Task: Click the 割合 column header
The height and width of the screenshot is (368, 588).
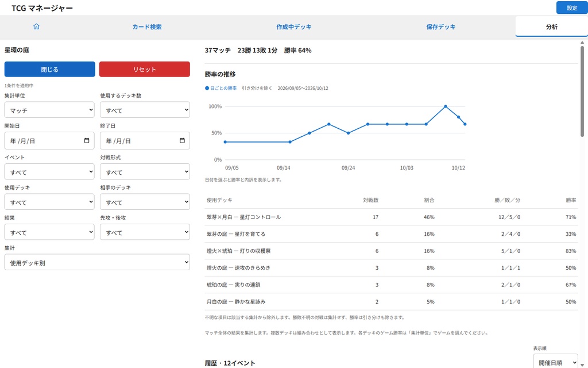Action: click(429, 200)
